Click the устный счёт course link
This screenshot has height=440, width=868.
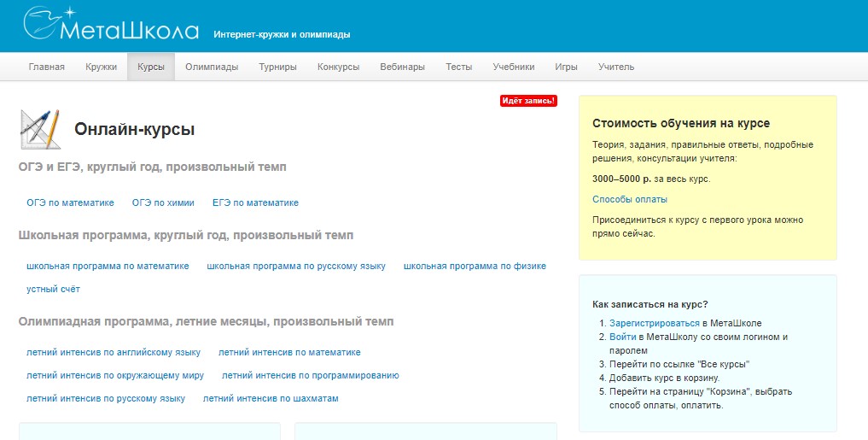[53, 290]
